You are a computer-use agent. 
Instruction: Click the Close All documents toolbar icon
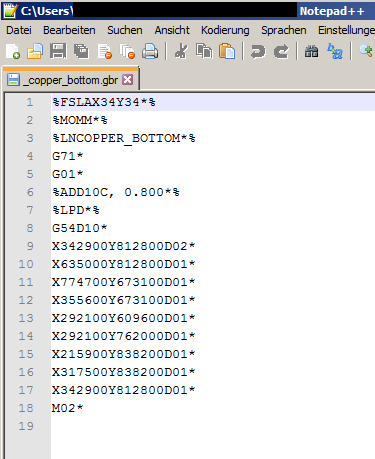click(x=127, y=52)
